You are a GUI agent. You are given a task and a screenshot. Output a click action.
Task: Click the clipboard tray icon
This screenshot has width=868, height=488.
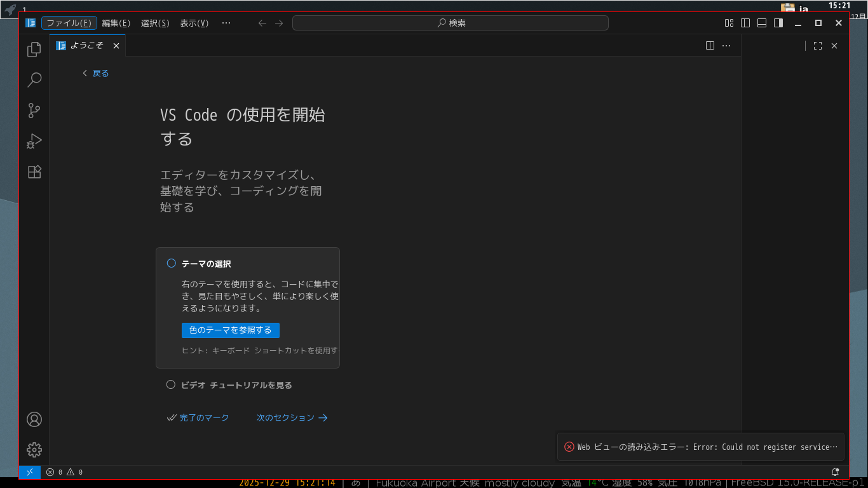pyautogui.click(x=788, y=8)
